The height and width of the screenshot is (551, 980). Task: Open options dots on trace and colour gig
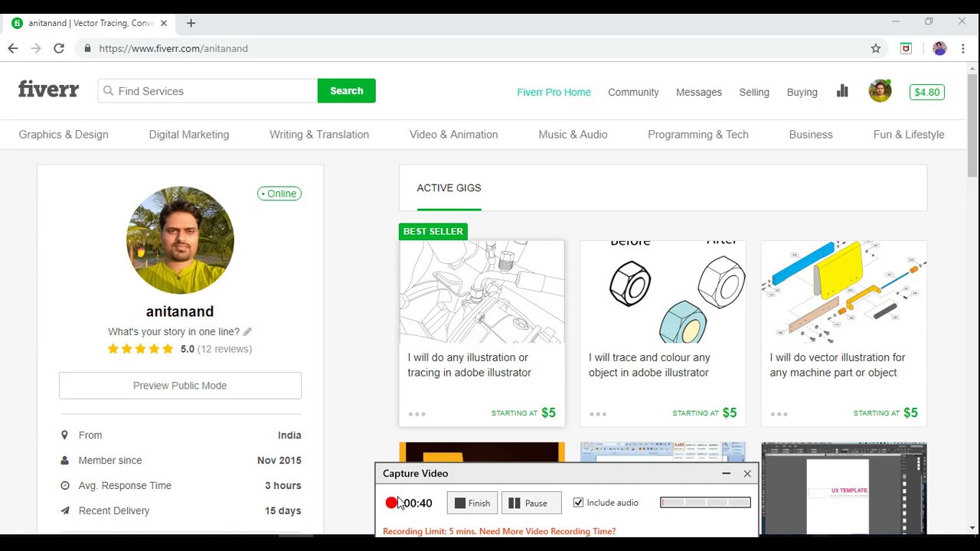(598, 414)
